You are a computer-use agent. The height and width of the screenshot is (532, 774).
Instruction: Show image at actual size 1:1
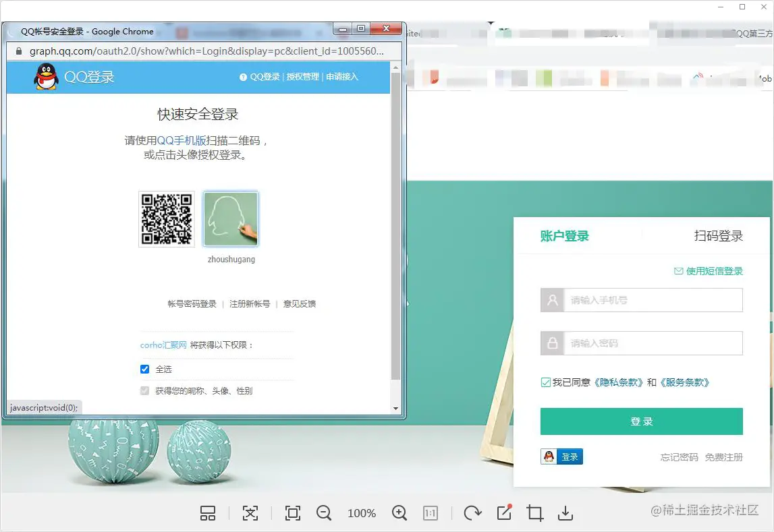[431, 513]
